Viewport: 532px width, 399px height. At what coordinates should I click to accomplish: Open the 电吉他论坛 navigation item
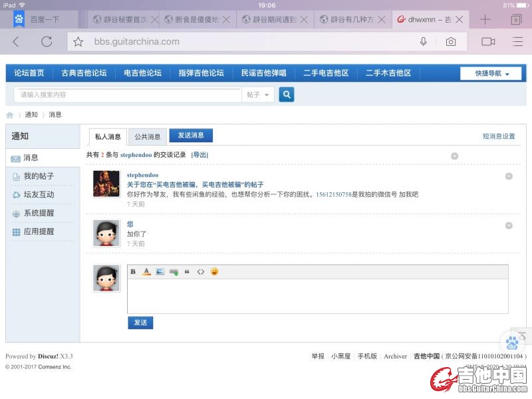pyautogui.click(x=142, y=73)
